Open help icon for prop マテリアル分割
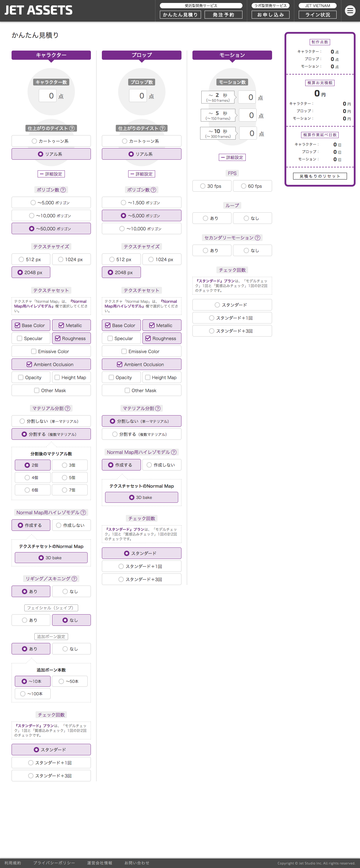Screen dimensions: 360x868 [x=157, y=408]
